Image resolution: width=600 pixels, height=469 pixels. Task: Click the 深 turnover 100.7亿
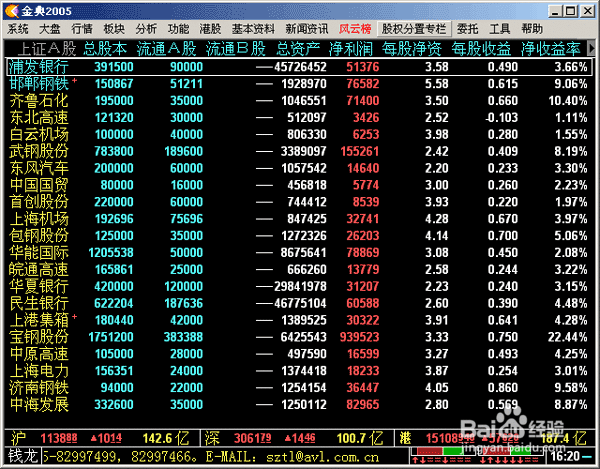click(x=360, y=438)
